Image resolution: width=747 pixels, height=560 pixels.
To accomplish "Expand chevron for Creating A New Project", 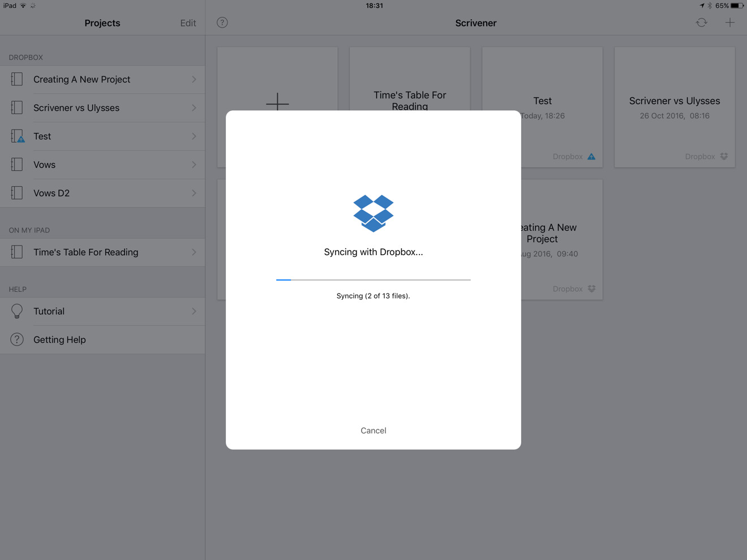I will click(194, 79).
